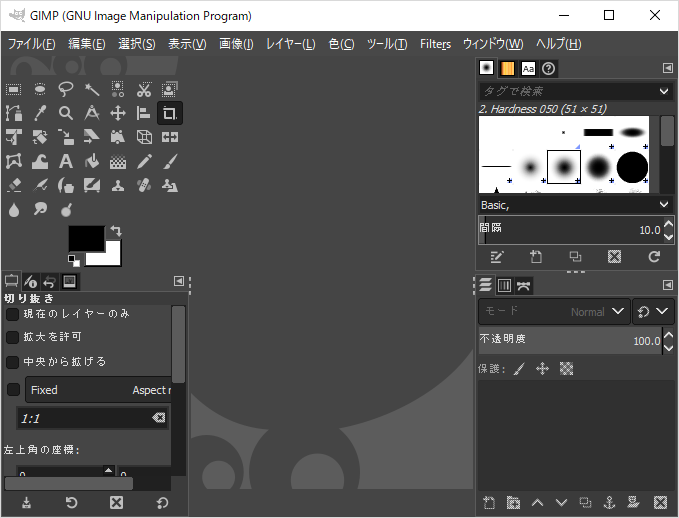Toggle the Fixed aspect ratio checkbox
The height and width of the screenshot is (518, 679).
[13, 390]
